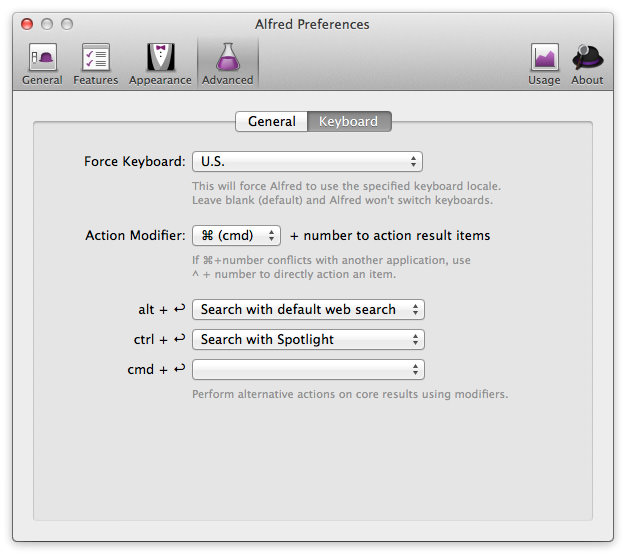This screenshot has height=554, width=626.
Task: Select the Keyboard sub-tab
Action: point(349,121)
